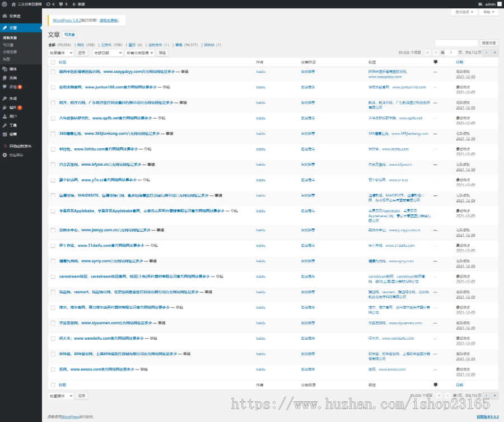Open the WordPress logo menu

[4, 4]
